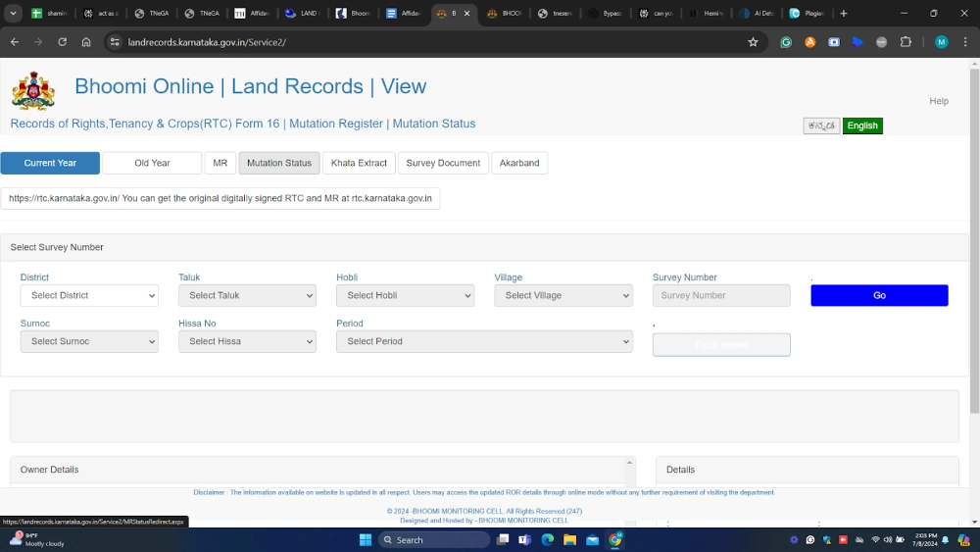Image resolution: width=980 pixels, height=552 pixels.
Task: Expand the Select Hobli dropdown
Action: [405, 295]
